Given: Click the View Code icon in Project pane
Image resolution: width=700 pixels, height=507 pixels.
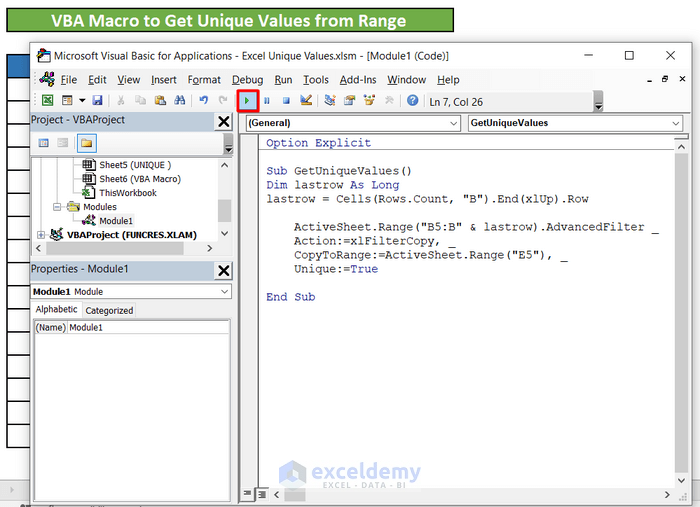Looking at the screenshot, I should (43, 143).
